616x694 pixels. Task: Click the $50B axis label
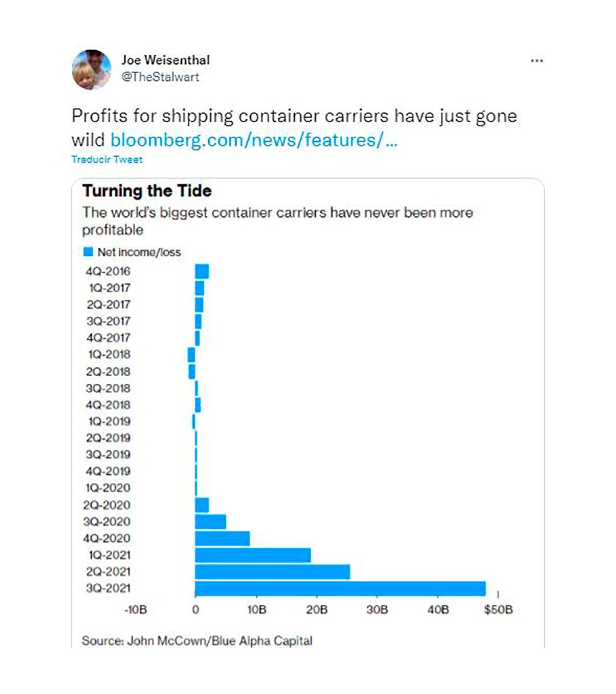(x=498, y=610)
